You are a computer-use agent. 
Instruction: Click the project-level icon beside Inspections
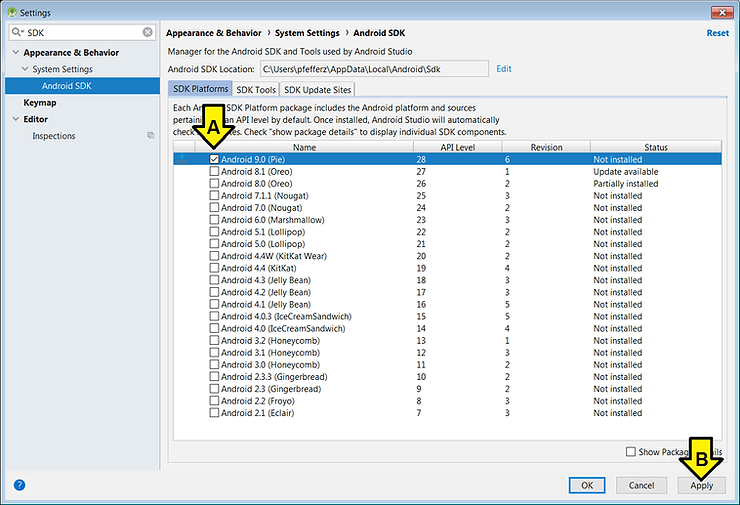(150, 136)
